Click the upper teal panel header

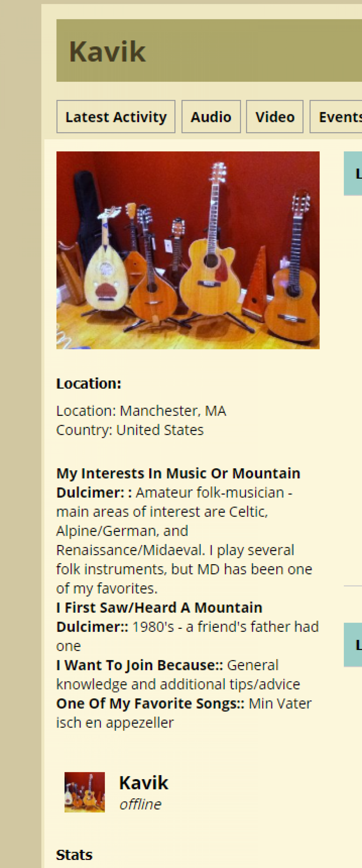tap(353, 174)
